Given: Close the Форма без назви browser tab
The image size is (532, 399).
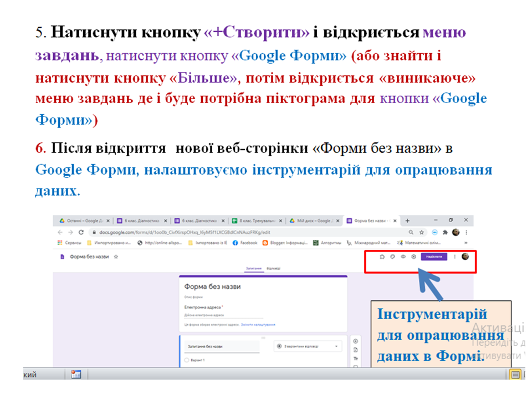Looking at the screenshot, I should click(395, 221).
